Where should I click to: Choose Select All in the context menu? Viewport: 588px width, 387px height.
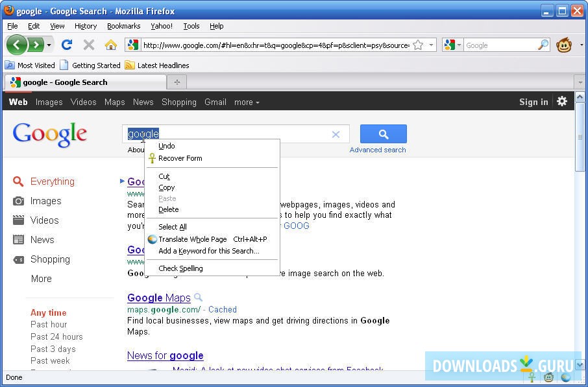212,227
